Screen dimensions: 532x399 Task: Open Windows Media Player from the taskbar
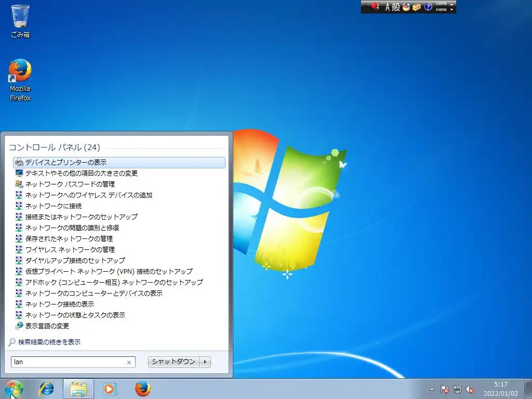tap(110, 389)
